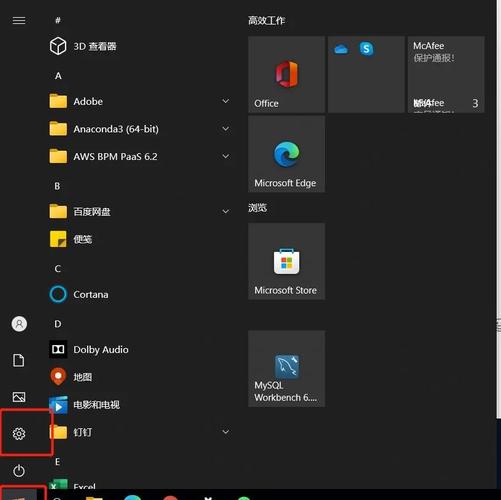Open the Office tile
The image size is (501, 500).
(286, 74)
